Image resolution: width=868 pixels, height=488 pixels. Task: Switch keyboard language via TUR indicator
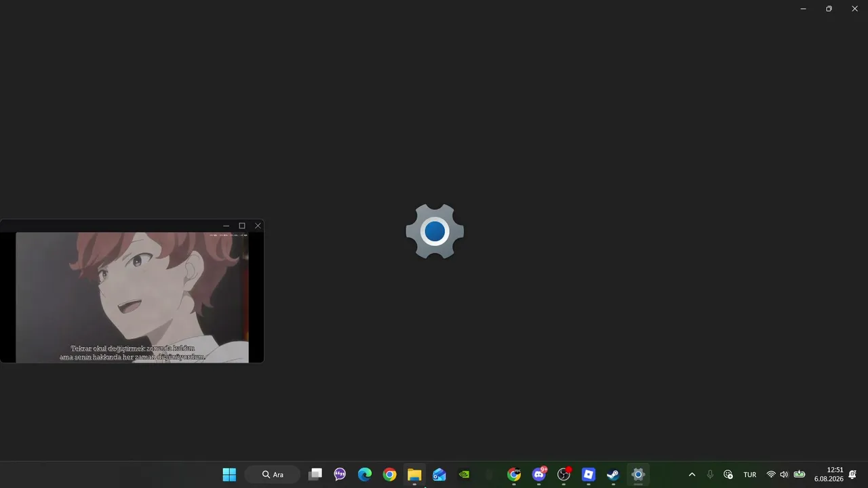[x=750, y=474]
